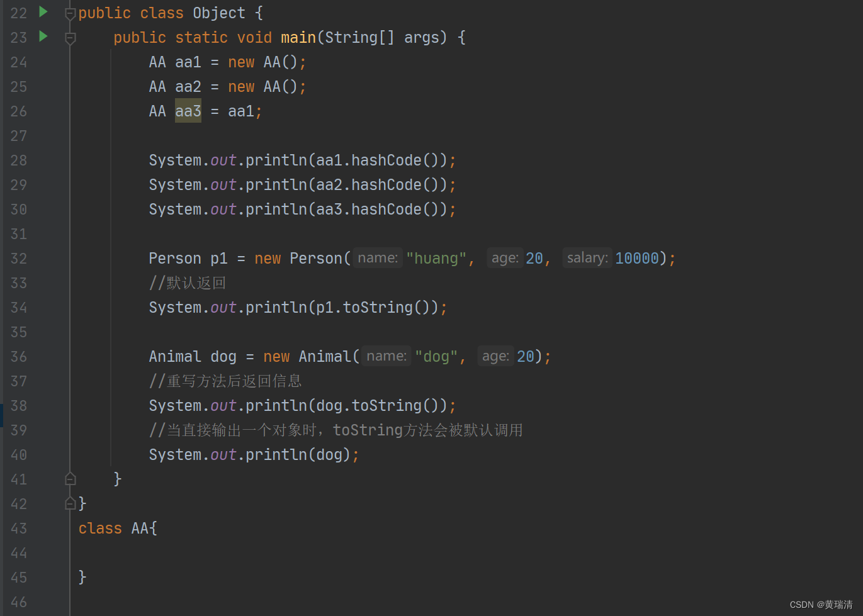Set a breakpoint in the gutter at line 28

pyautogui.click(x=57, y=160)
